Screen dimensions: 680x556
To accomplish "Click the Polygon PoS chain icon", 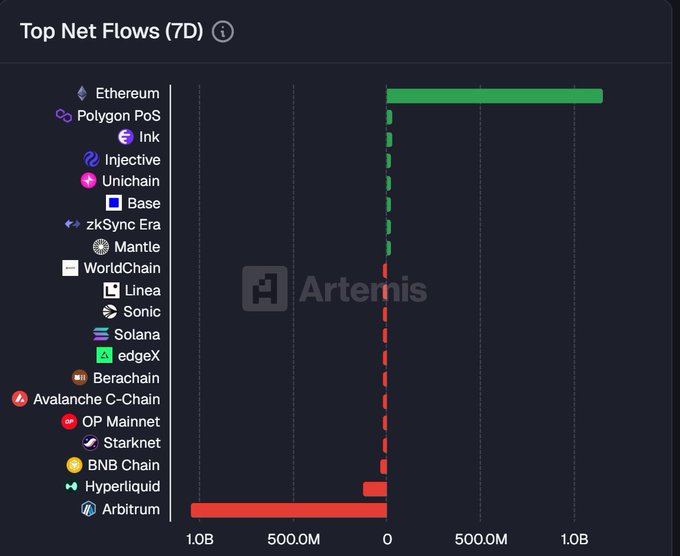I will [x=64, y=116].
